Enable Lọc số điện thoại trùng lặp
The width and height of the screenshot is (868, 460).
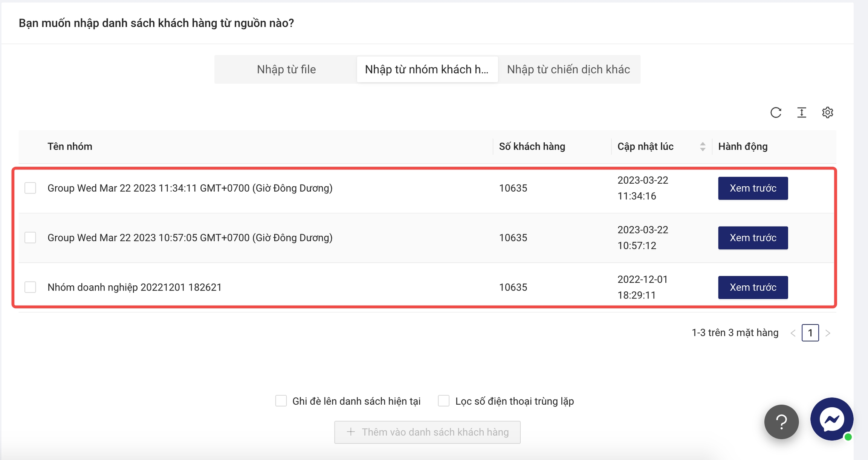pyautogui.click(x=444, y=401)
